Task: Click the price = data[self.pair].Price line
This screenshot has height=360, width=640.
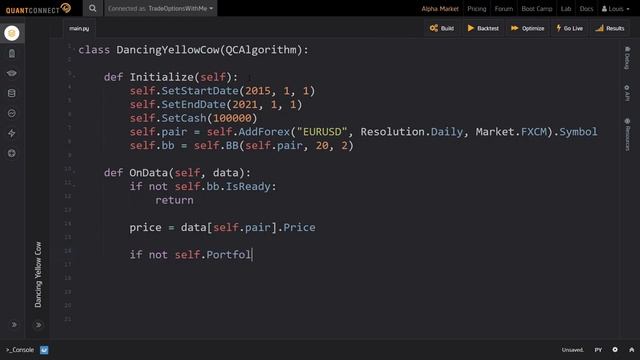Action: pyautogui.click(x=222, y=227)
